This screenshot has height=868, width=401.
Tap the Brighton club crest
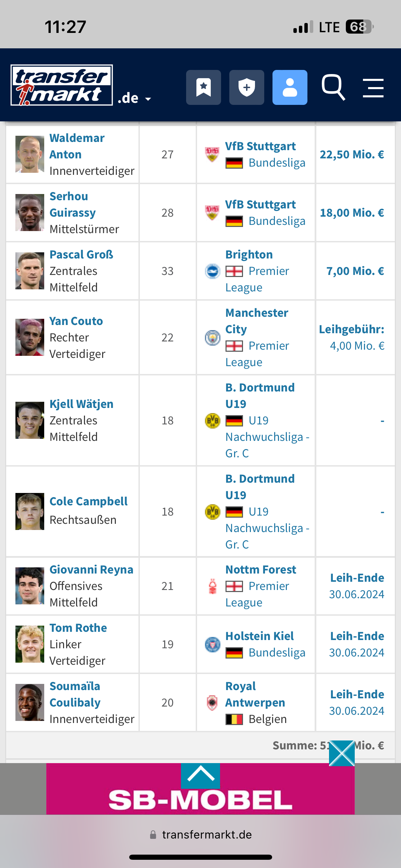[212, 271]
